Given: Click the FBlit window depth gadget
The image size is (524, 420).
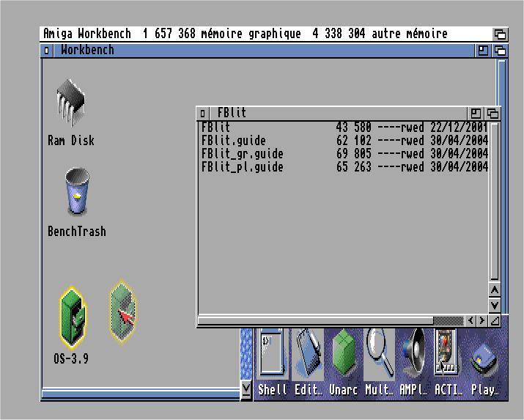Looking at the screenshot, I should pos(492,114).
